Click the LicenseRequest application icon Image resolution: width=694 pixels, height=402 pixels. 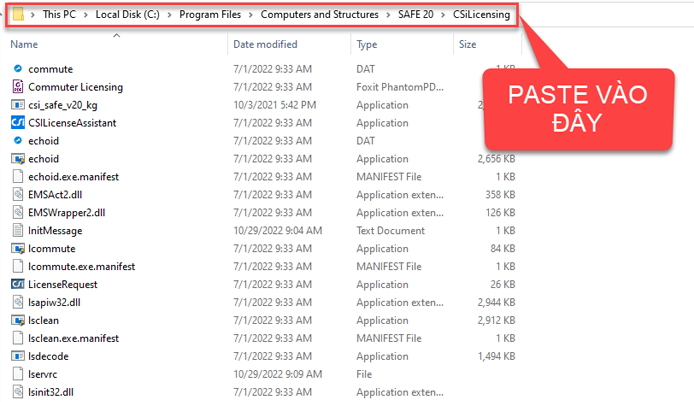click(18, 284)
